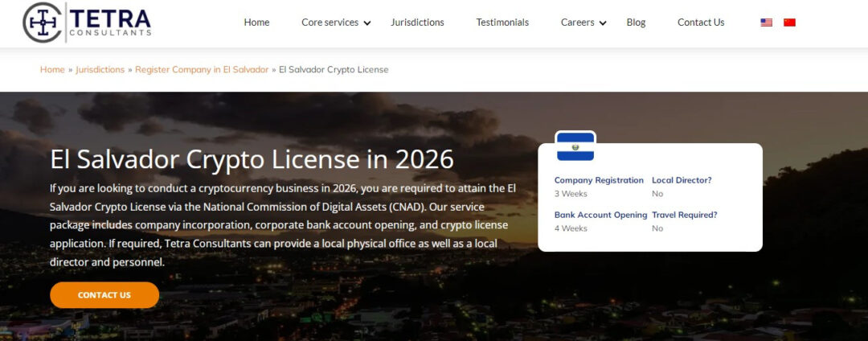This screenshot has width=868, height=341.
Task: Open Register Company in El Salvador breadcrumb
Action: (202, 70)
